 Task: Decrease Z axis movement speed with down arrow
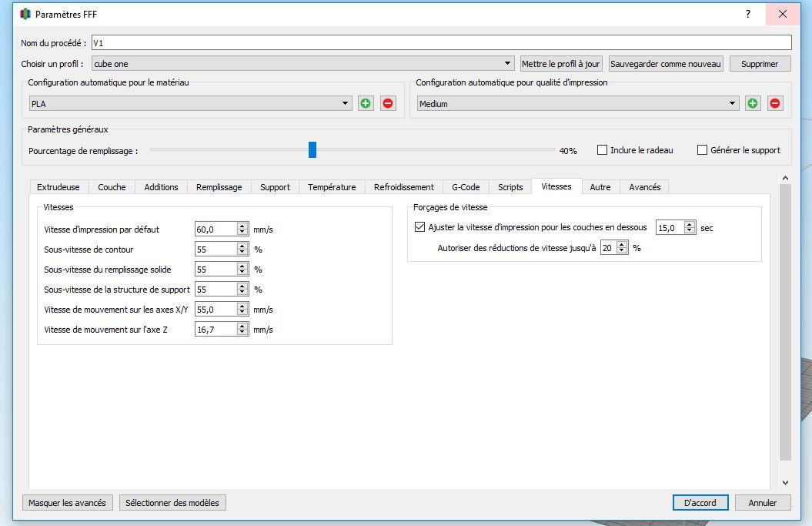point(242,332)
